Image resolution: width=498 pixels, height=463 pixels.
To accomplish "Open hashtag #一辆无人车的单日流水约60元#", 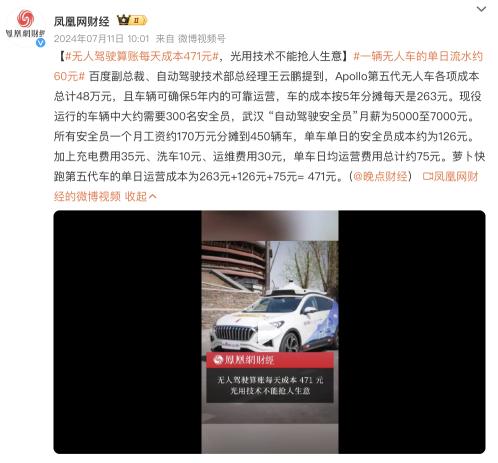I will click(268, 66).
